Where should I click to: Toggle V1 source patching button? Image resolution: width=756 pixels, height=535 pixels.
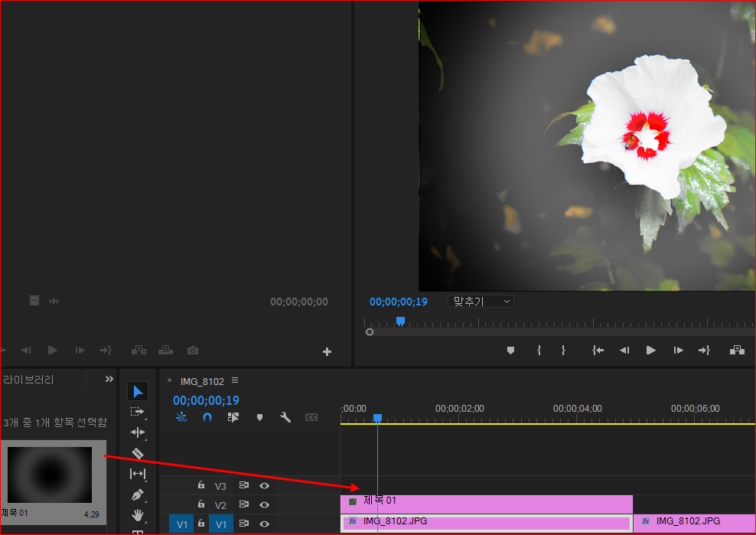click(181, 524)
